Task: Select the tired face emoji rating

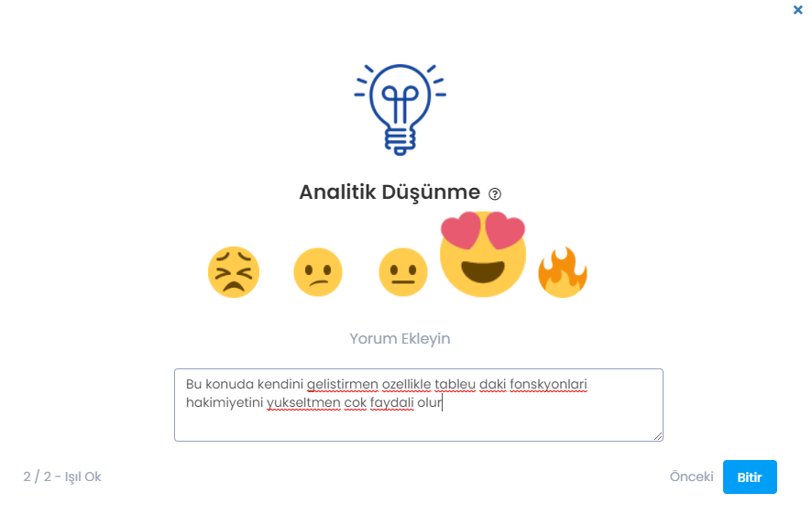Action: click(234, 272)
